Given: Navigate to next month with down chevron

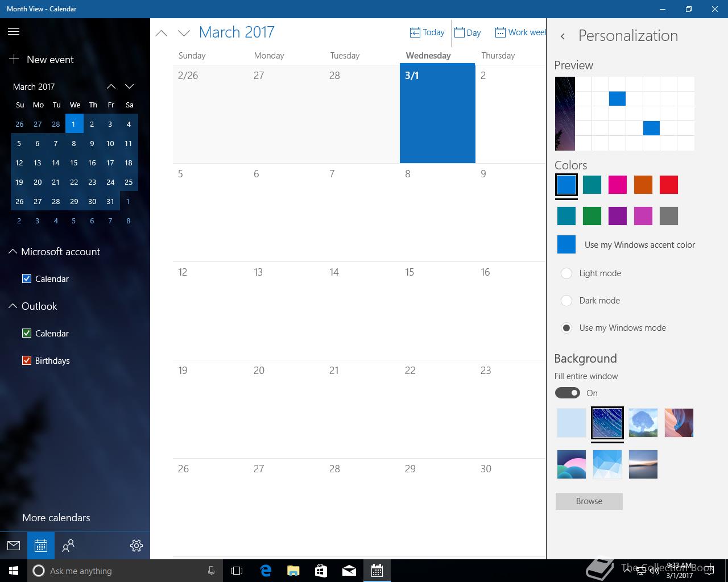Looking at the screenshot, I should (184, 33).
